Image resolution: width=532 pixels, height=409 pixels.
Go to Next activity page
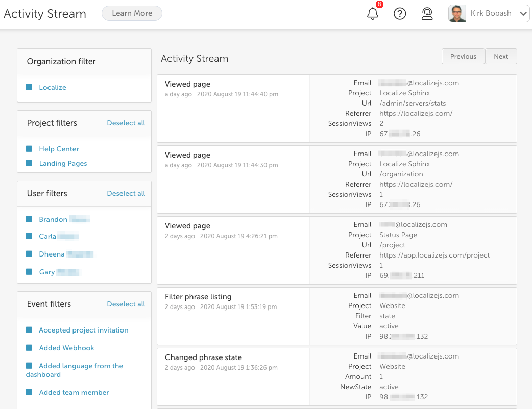(x=501, y=56)
